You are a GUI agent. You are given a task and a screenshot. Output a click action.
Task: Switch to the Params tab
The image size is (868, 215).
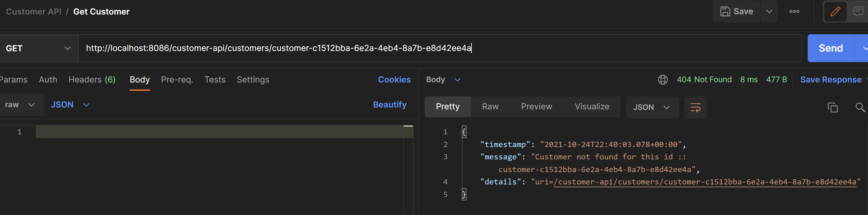coord(14,80)
